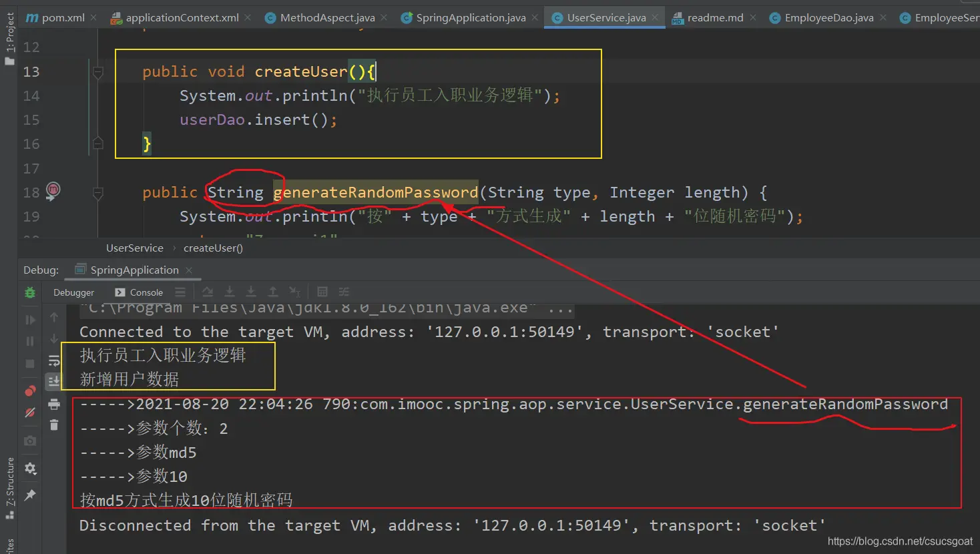
Task: Open the Project tool window button
Action: (x=9, y=37)
